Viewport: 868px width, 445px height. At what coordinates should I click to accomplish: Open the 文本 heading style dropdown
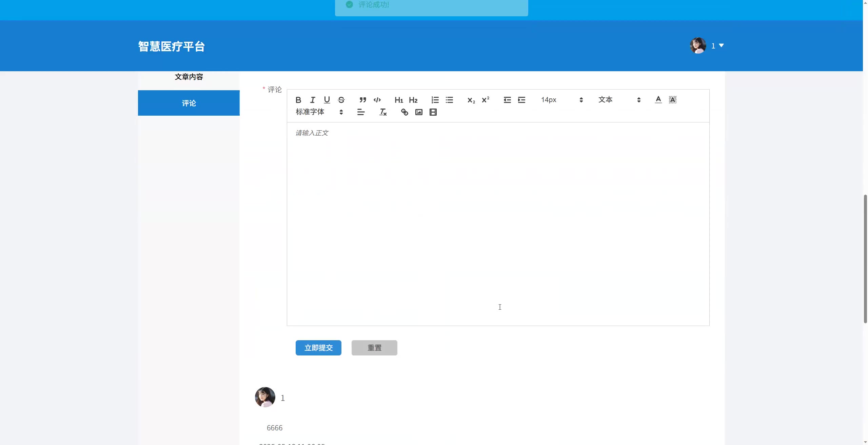619,100
